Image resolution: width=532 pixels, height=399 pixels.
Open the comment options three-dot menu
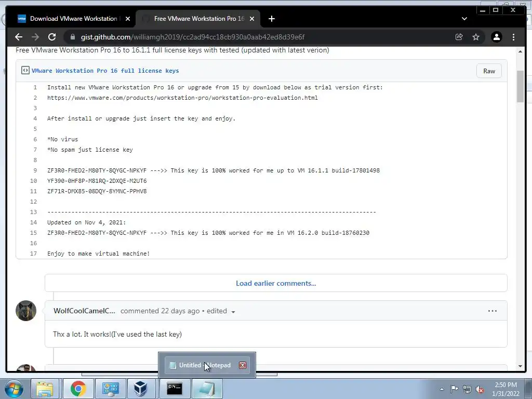493,311
